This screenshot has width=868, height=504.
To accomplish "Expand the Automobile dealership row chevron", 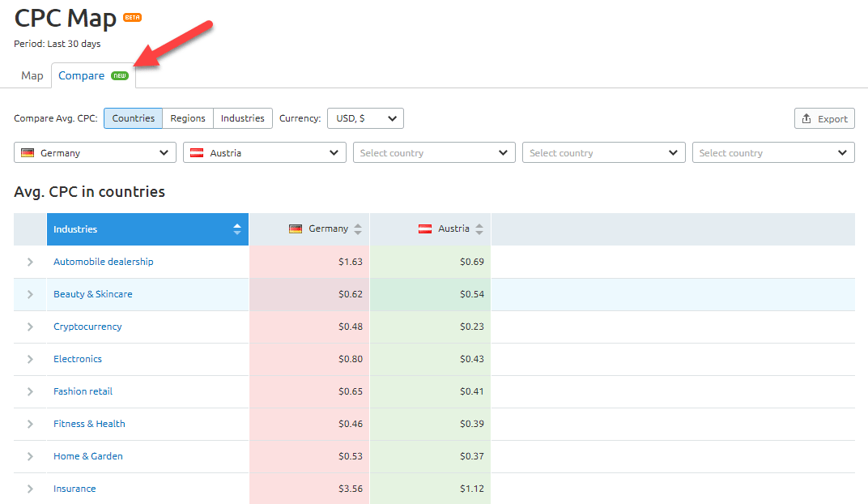I will 30,262.
